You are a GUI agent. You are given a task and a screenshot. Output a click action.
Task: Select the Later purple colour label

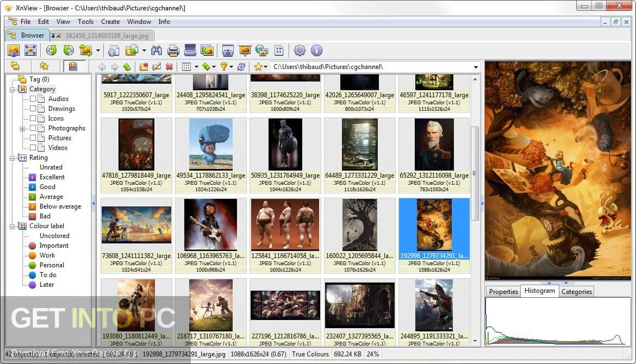pyautogui.click(x=46, y=285)
